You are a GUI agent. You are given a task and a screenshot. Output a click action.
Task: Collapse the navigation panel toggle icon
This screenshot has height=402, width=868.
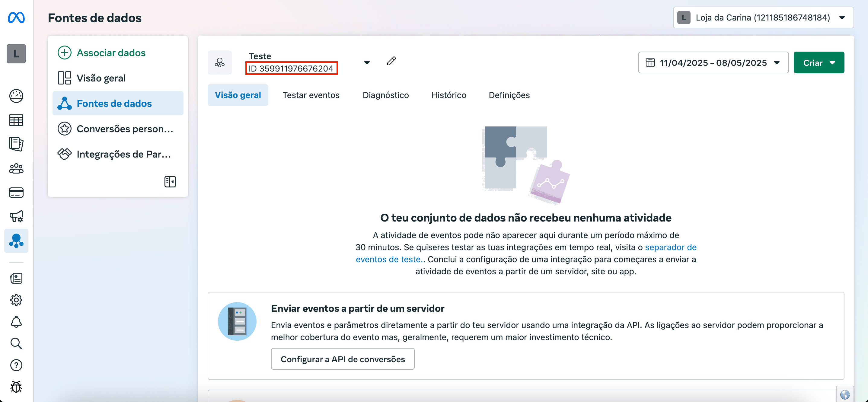[x=170, y=182]
